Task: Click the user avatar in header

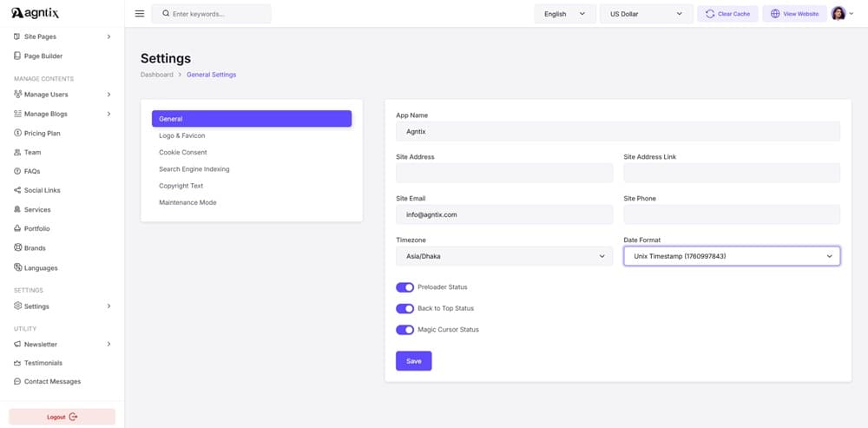Action: pyautogui.click(x=838, y=14)
